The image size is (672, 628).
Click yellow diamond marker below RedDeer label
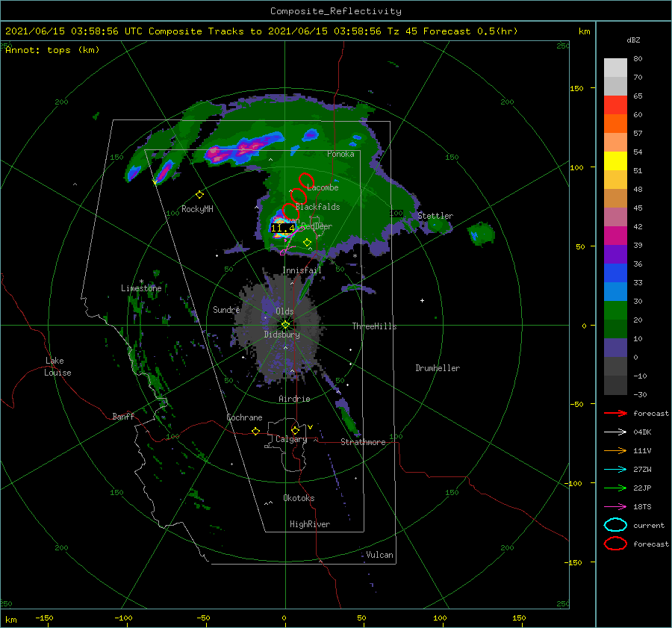point(307,243)
